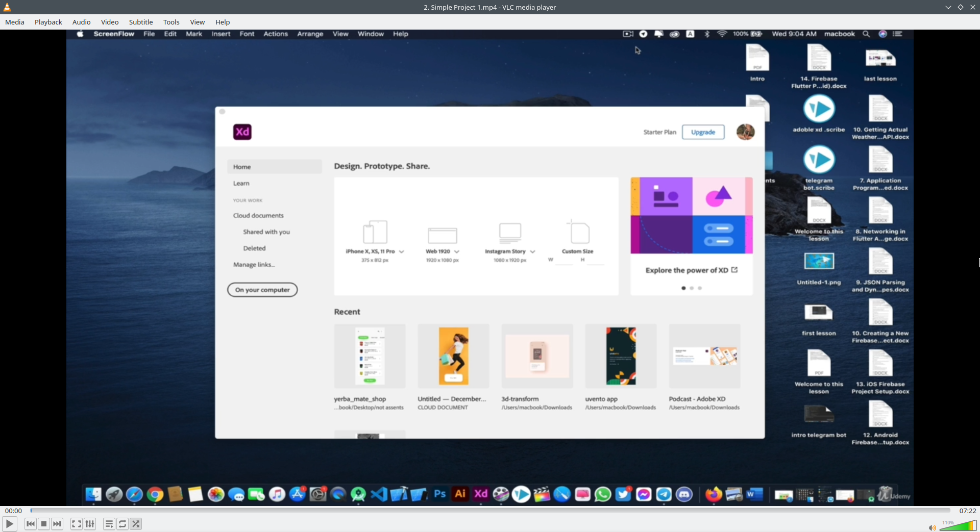Viewport: 980px width, 532px height.
Task: Click the Spotlight search icon in Mac menu bar
Action: click(866, 34)
